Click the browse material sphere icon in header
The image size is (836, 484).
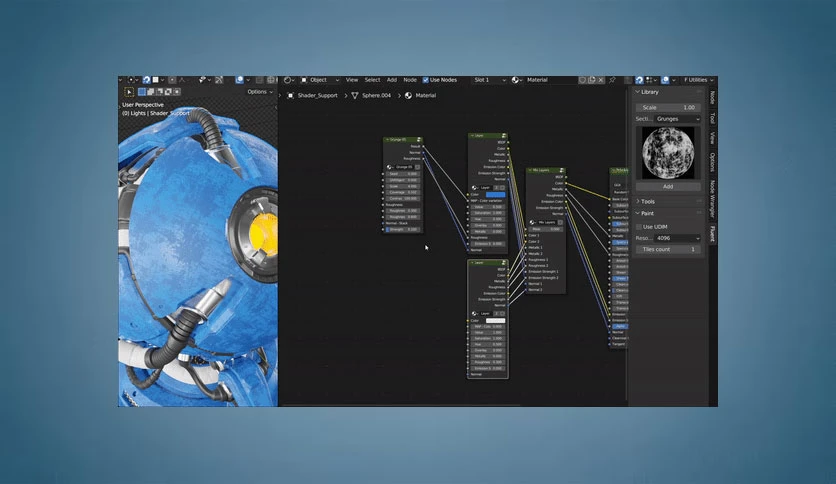(517, 80)
